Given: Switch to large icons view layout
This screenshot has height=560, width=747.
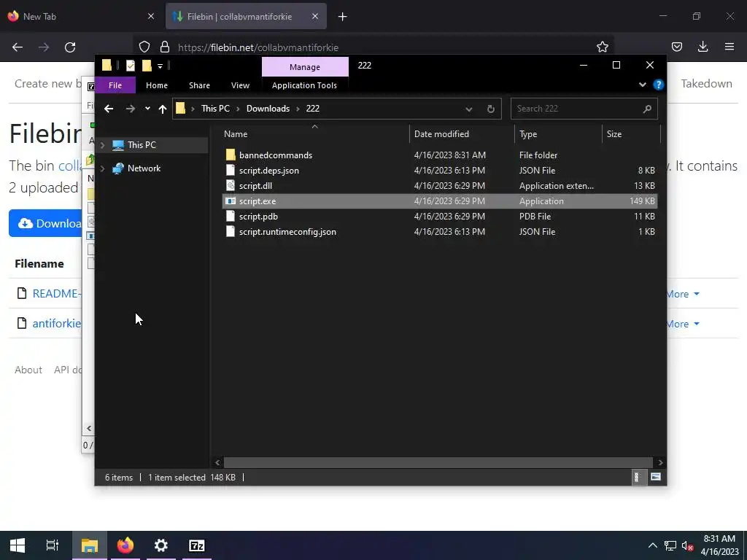Looking at the screenshot, I should [656, 477].
